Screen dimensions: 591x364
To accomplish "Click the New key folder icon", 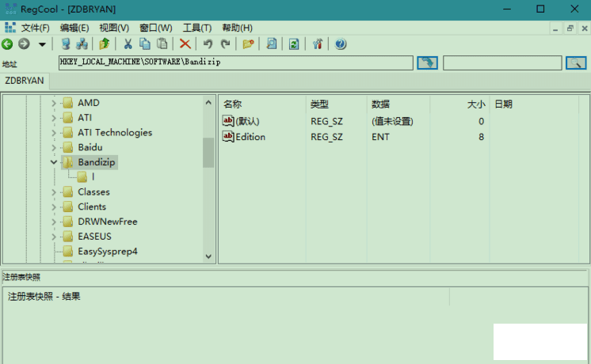I will [248, 44].
